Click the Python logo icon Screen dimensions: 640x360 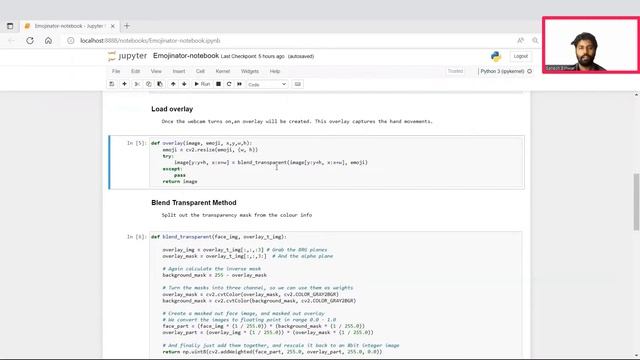(x=496, y=56)
